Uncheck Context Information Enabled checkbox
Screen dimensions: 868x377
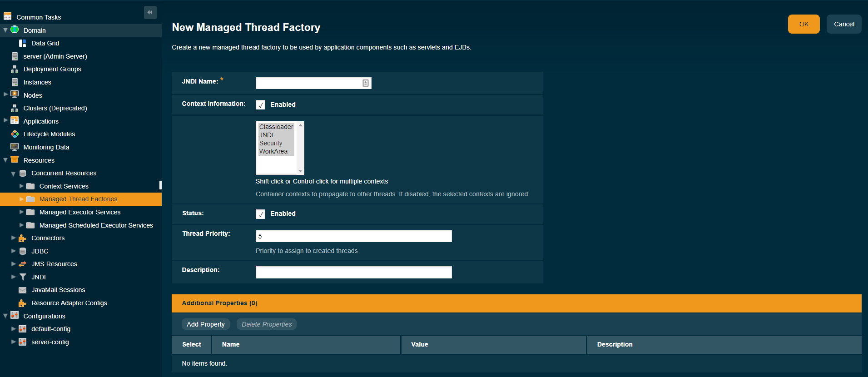click(260, 105)
